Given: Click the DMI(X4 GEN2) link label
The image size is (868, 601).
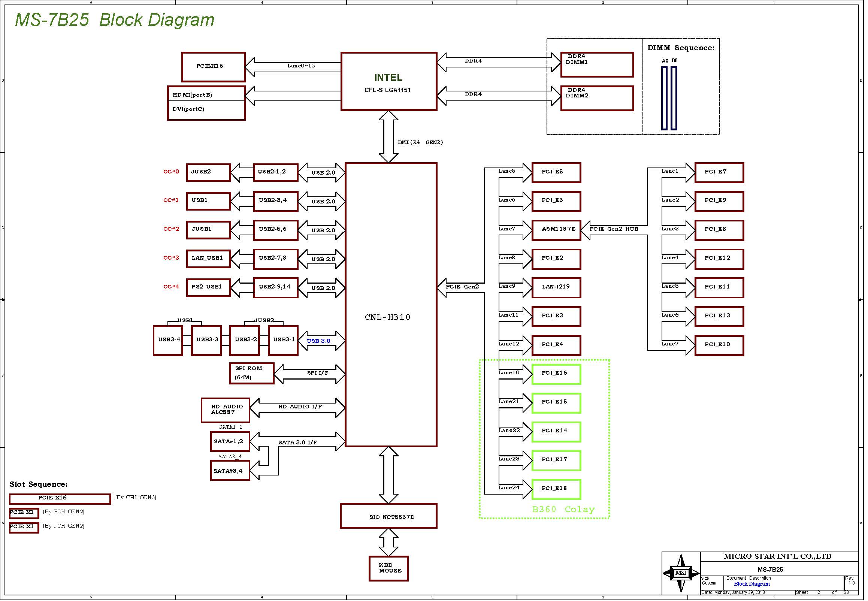Looking at the screenshot, I should coord(420,142).
